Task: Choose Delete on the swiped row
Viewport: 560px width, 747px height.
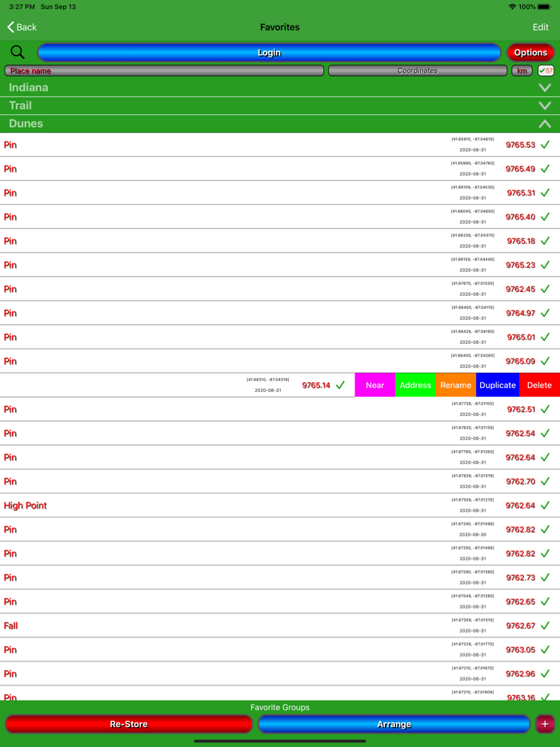Action: click(x=539, y=385)
